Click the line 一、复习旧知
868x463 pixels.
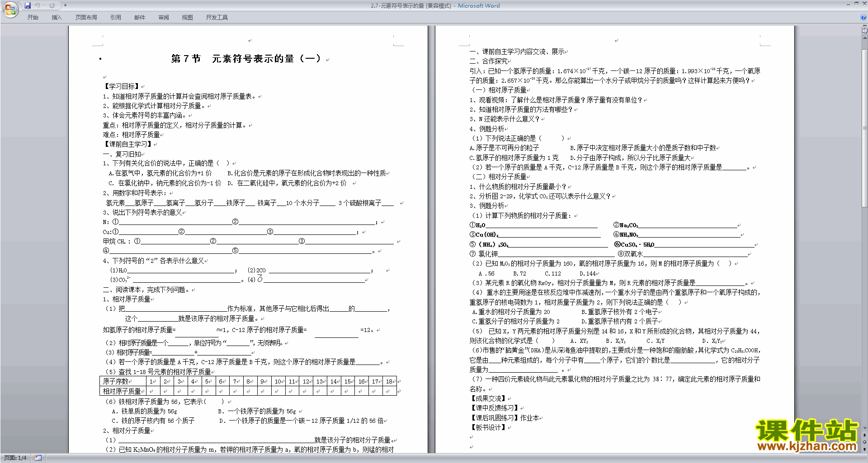(x=122, y=154)
